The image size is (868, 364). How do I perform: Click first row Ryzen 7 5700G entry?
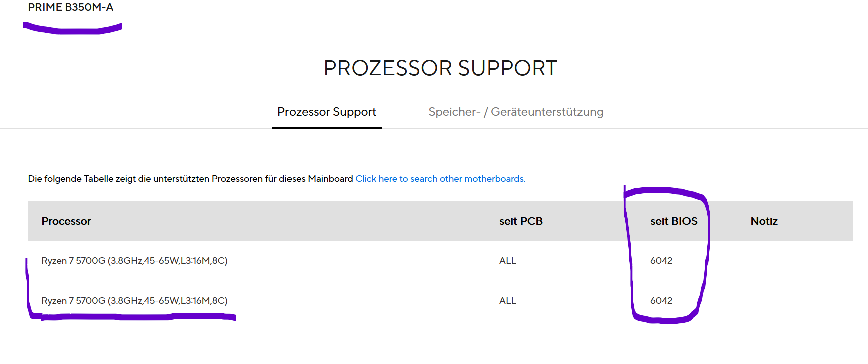point(134,261)
